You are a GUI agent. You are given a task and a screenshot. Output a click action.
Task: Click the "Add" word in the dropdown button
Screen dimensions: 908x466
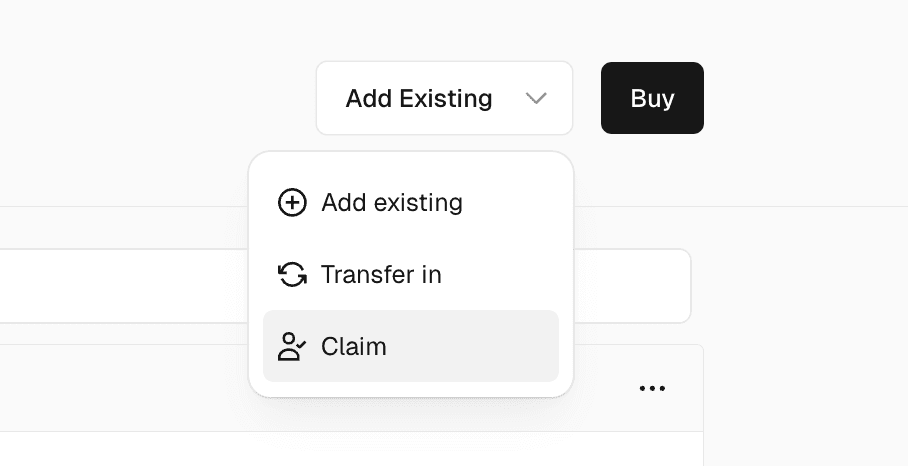point(368,98)
